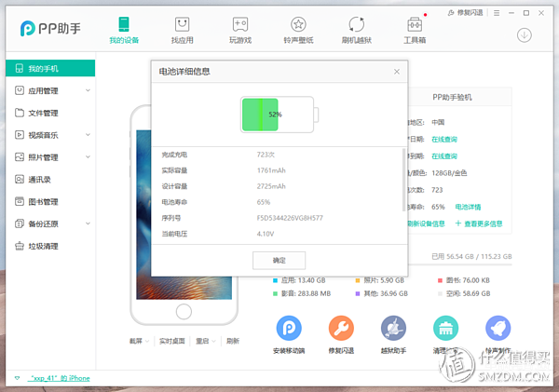
Task: Close the 电池详细信息 dialog
Action: coord(397,72)
